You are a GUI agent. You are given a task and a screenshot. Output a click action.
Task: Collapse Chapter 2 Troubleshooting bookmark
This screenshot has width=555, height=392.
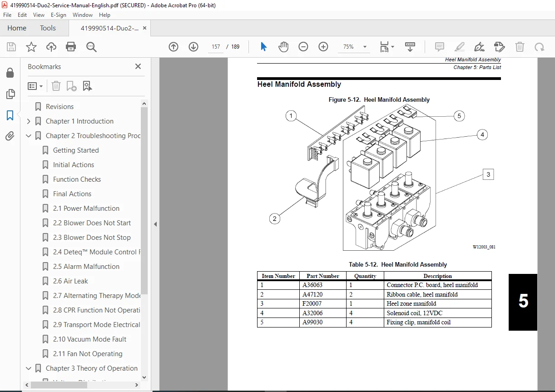click(x=29, y=136)
